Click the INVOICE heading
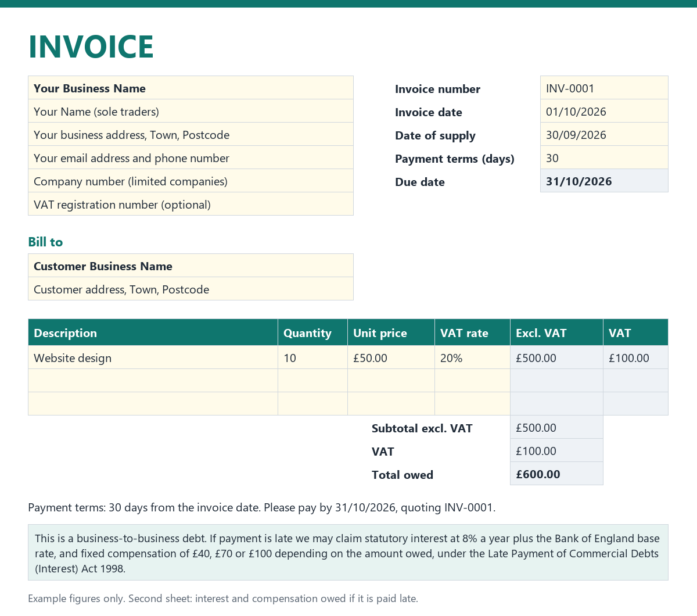697x616 pixels. pos(91,47)
